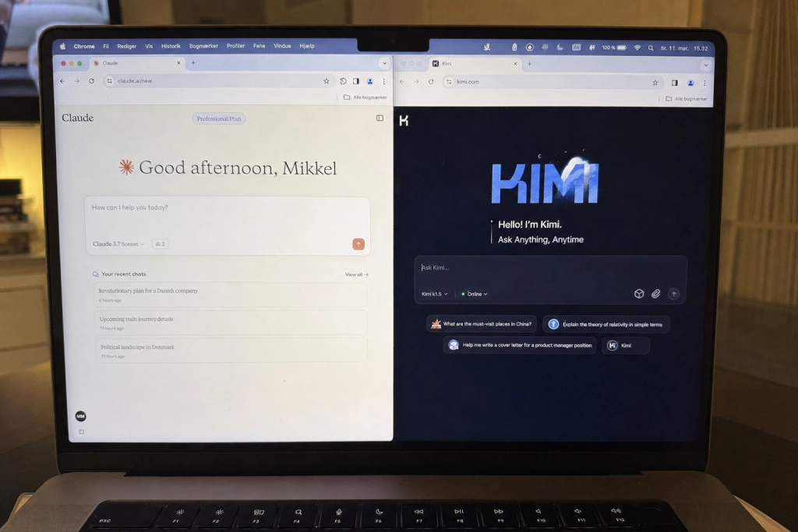The width and height of the screenshot is (798, 532).
Task: Expand tab search dropdown in Claude window
Action: (x=384, y=64)
